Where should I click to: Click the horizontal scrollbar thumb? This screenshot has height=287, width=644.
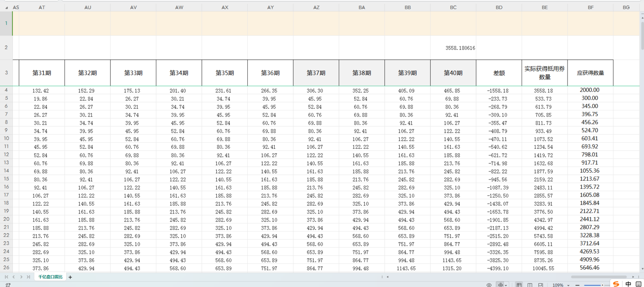pos(598,277)
